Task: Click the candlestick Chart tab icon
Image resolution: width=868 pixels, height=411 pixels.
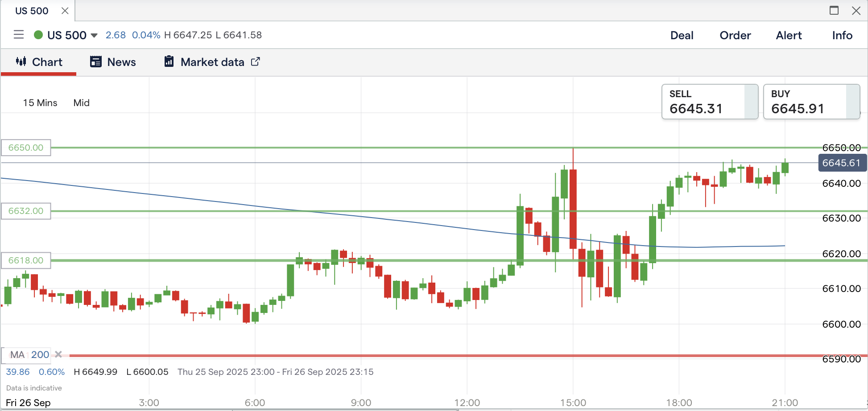Action: pos(21,62)
